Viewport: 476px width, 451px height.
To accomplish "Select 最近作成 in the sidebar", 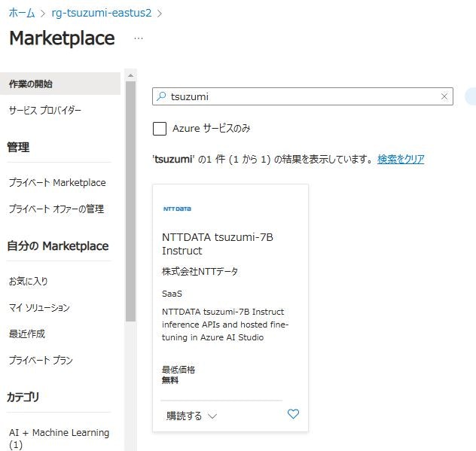I will pos(26,334).
